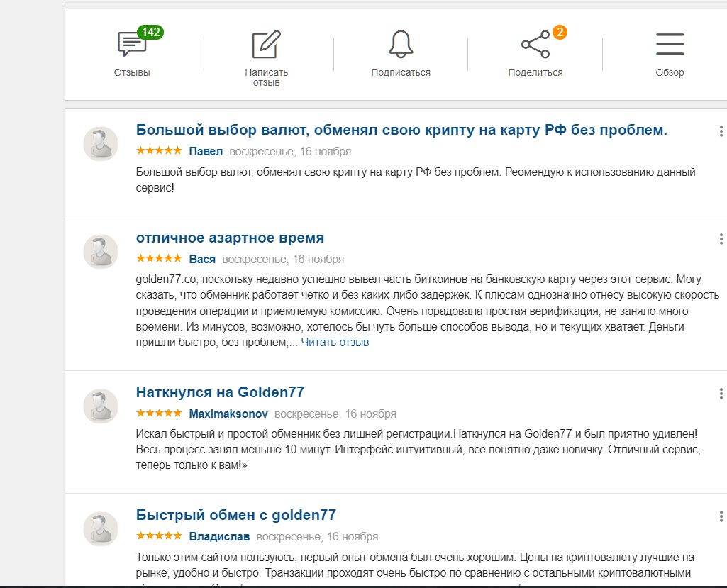Viewport: 727px width, 588px height.
Task: Expand options for Maximaksonov's review
Action: (x=721, y=394)
